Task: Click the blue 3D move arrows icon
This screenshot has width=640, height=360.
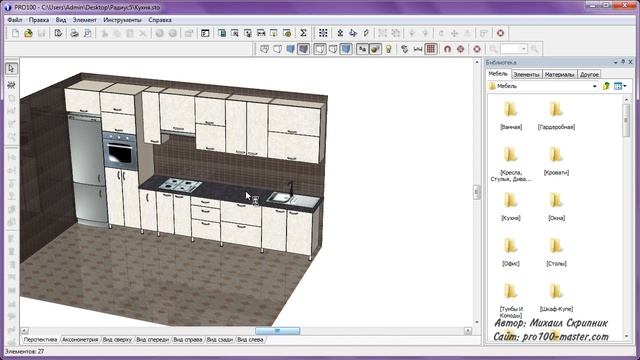Action: 353,33
